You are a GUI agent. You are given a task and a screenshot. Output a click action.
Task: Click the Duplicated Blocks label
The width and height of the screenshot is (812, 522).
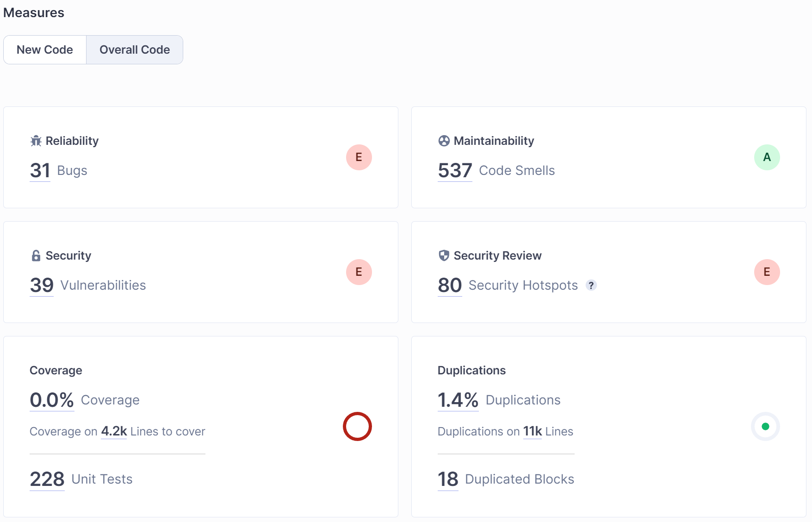click(520, 479)
